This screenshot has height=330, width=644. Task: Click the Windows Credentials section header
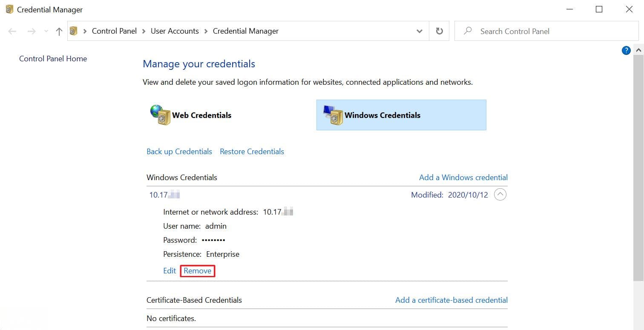182,178
